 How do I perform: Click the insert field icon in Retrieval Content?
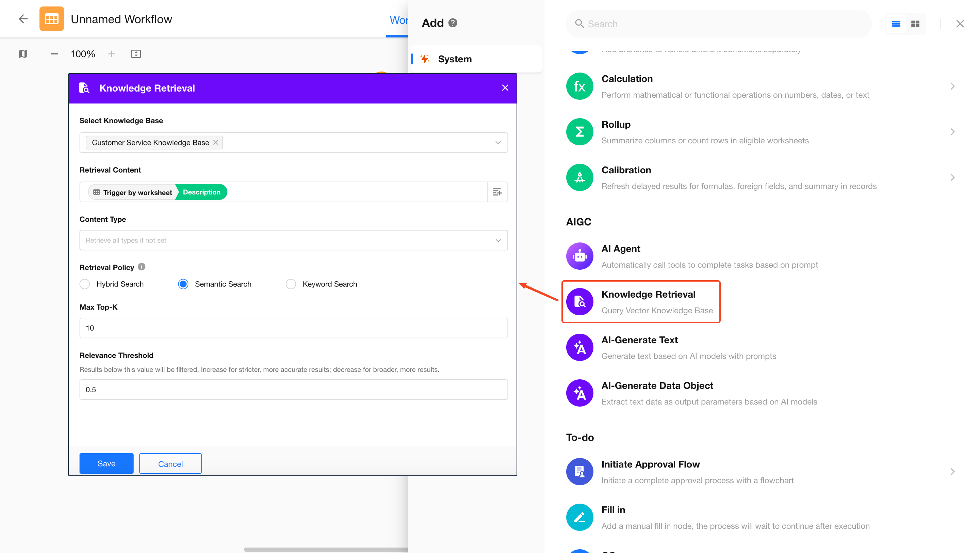tap(497, 192)
